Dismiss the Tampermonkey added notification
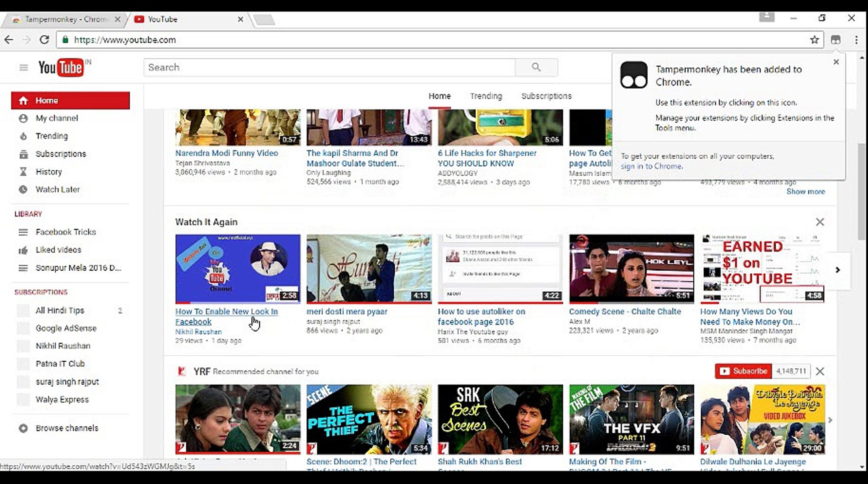 [836, 62]
